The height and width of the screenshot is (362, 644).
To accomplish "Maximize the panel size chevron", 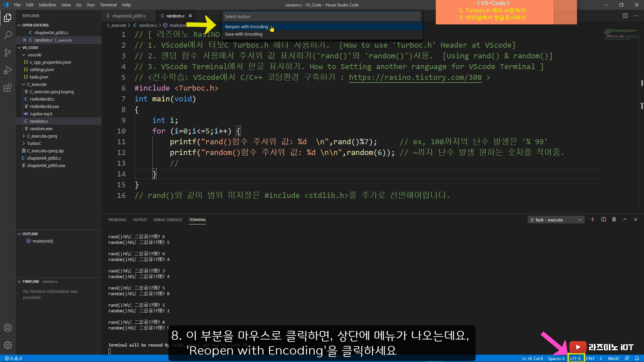I will (x=625, y=219).
